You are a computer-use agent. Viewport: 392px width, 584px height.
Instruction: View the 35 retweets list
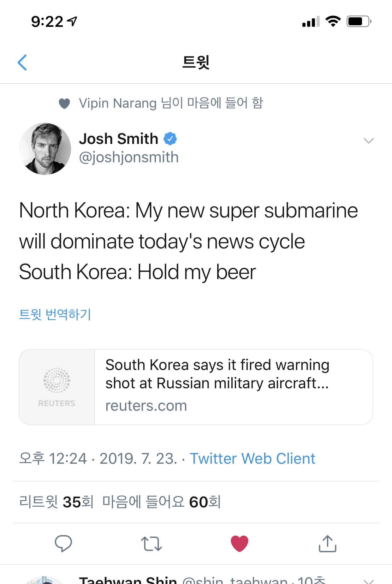point(56,502)
